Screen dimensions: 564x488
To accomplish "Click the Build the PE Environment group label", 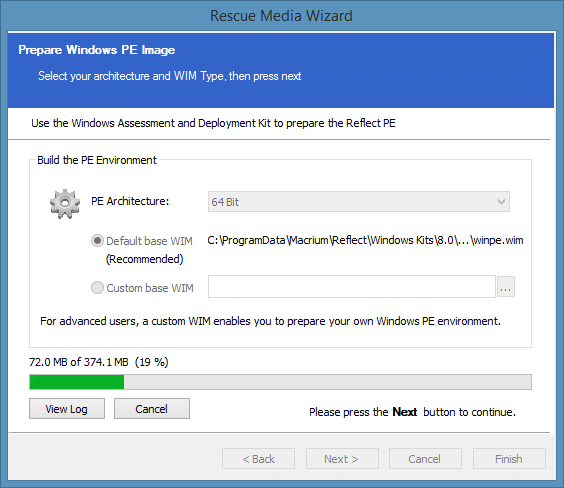I will [x=97, y=160].
